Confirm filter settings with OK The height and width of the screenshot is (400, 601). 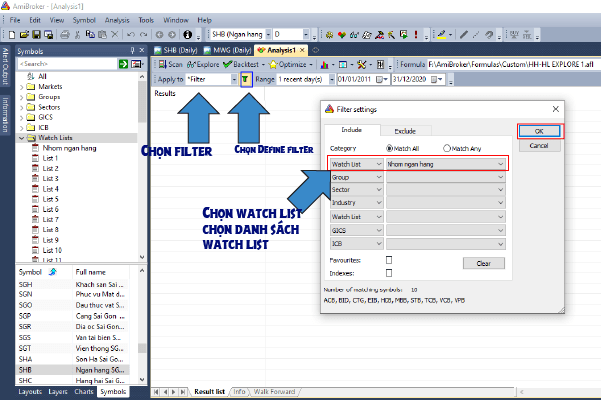[x=539, y=131]
